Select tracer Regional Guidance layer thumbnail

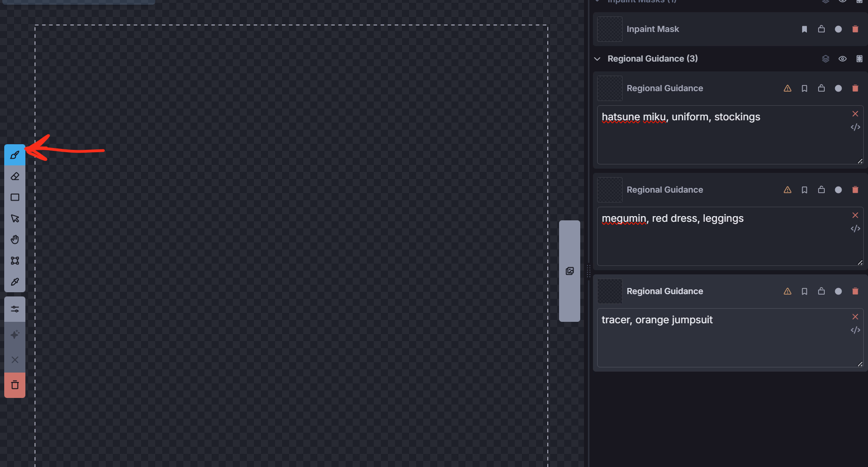pyautogui.click(x=610, y=291)
